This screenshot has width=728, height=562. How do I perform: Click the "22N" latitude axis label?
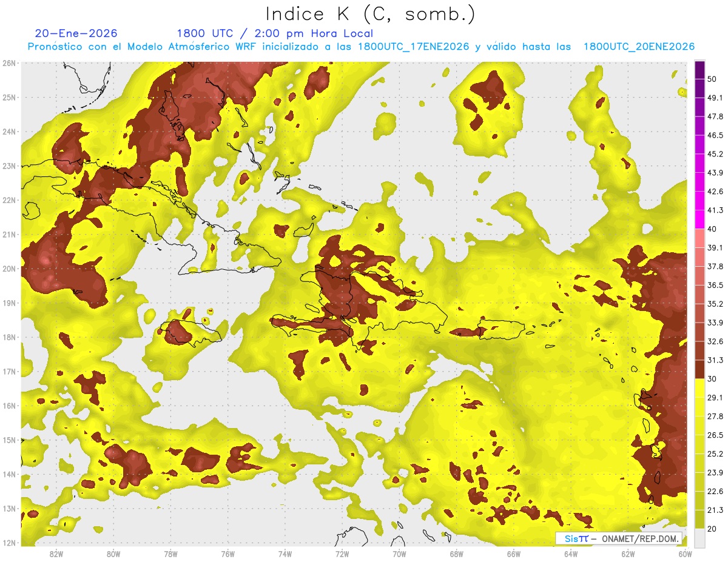coord(9,200)
